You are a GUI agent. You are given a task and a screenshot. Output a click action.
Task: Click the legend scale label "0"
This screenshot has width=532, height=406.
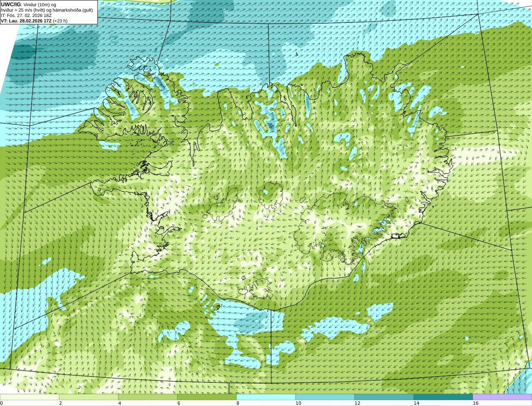(x=1, y=403)
